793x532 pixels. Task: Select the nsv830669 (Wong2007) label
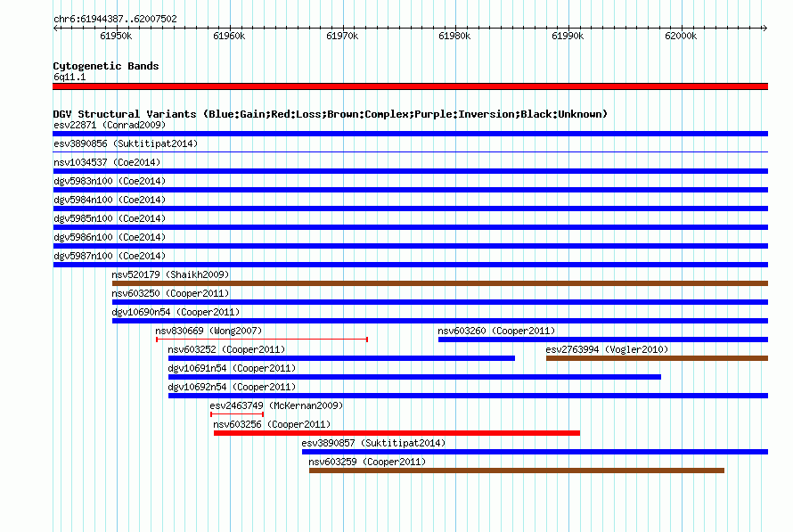(x=208, y=331)
